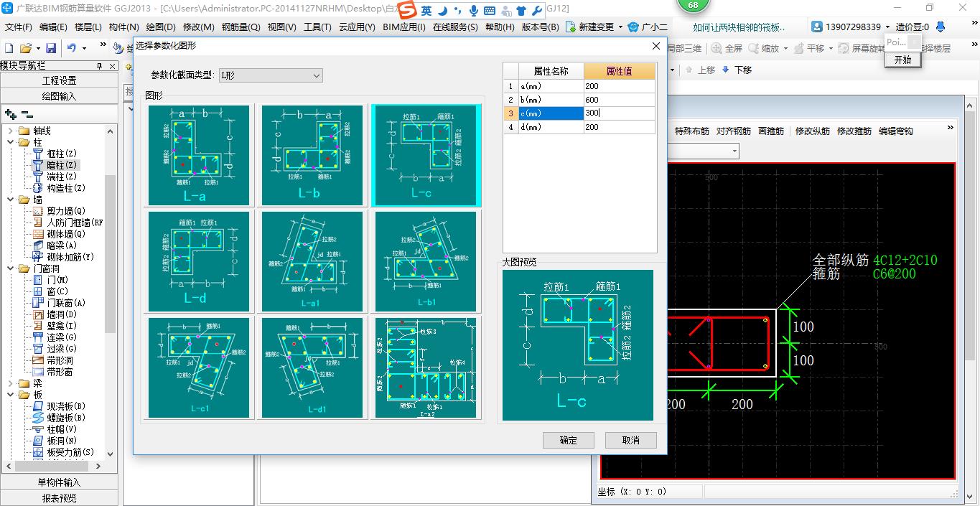This screenshot has width=980, height=506.
Task: Click the 绘图输入 panel button
Action: click(59, 96)
